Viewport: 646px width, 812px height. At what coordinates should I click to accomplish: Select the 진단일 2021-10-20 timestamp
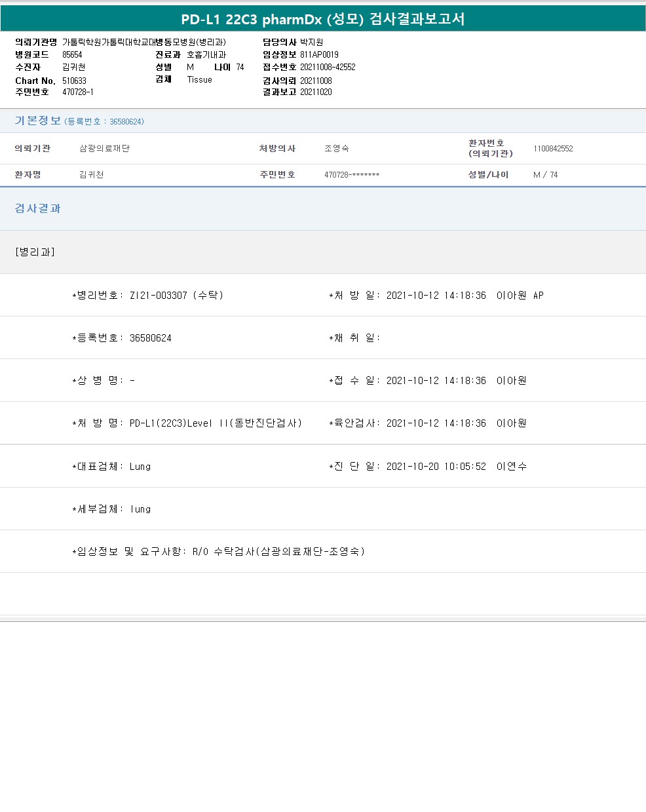pos(436,467)
